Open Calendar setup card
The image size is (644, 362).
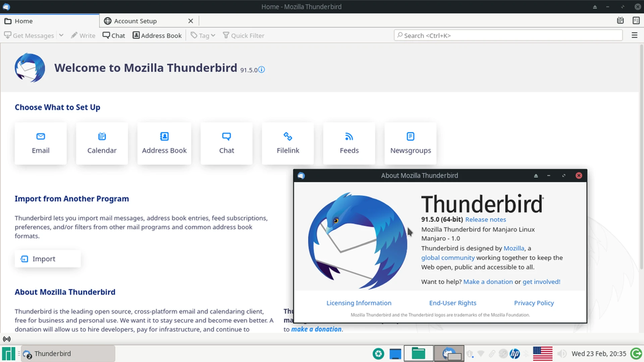102,143
